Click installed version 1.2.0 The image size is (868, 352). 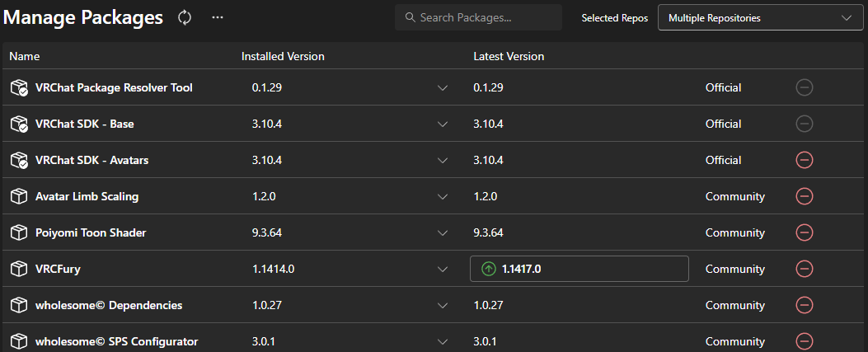[264, 196]
